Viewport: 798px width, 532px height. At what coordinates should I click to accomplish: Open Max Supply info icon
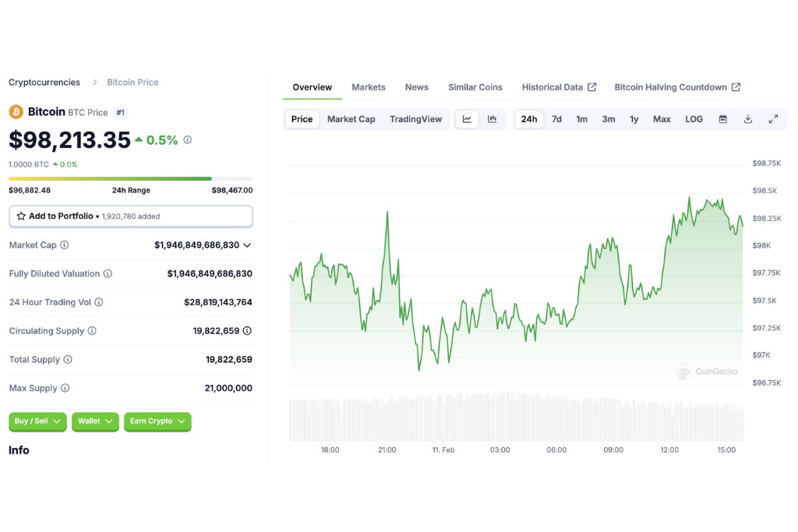(x=65, y=388)
